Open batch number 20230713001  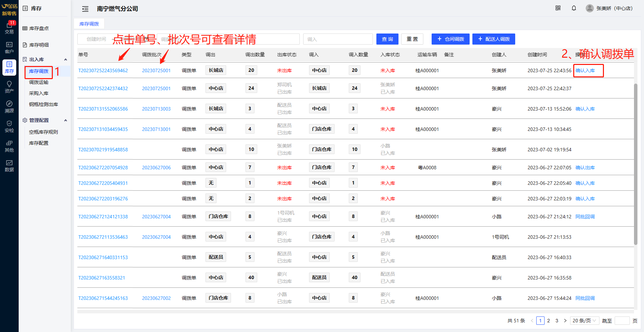156,129
